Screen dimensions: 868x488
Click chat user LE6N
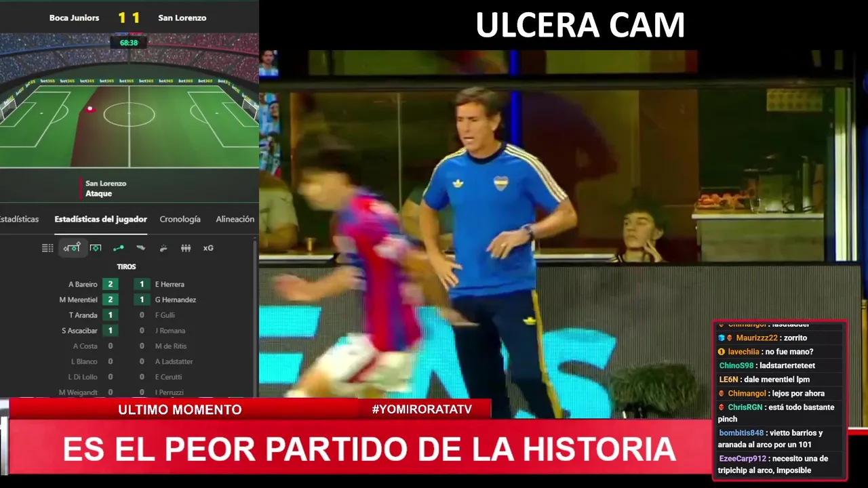(728, 380)
